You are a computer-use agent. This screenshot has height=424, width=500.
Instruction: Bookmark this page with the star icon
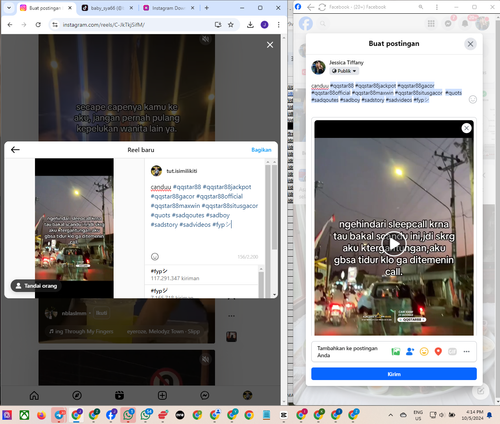(x=231, y=25)
